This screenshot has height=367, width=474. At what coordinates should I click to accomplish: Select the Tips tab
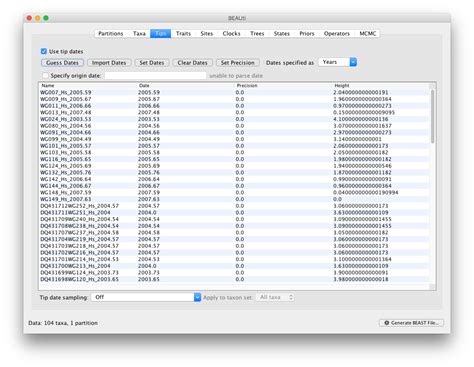tap(160, 33)
